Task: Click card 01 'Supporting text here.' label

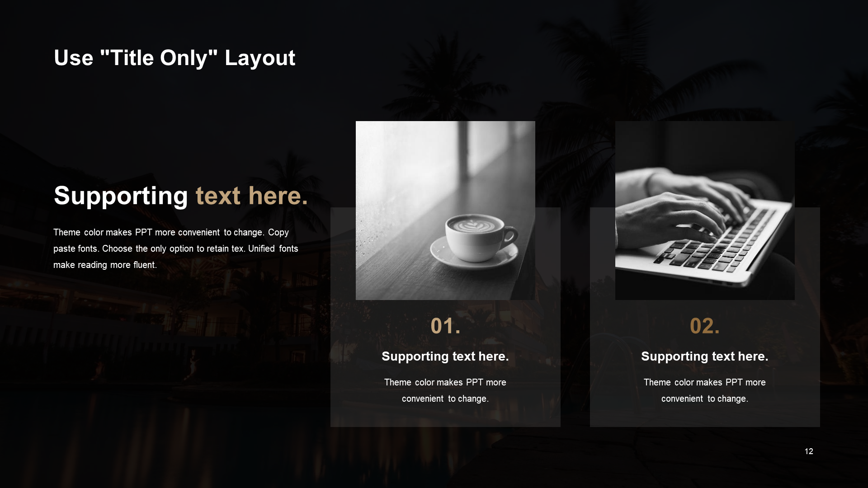Action: 446,356
